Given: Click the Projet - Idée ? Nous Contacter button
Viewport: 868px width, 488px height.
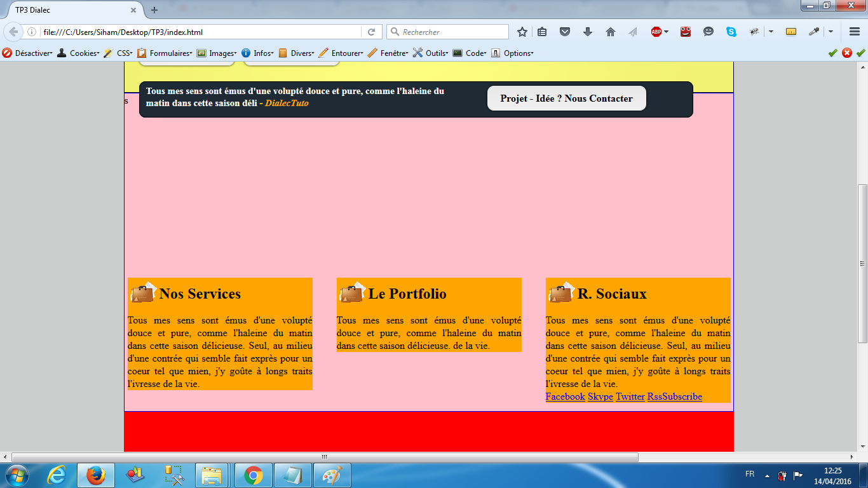Looking at the screenshot, I should (x=566, y=98).
